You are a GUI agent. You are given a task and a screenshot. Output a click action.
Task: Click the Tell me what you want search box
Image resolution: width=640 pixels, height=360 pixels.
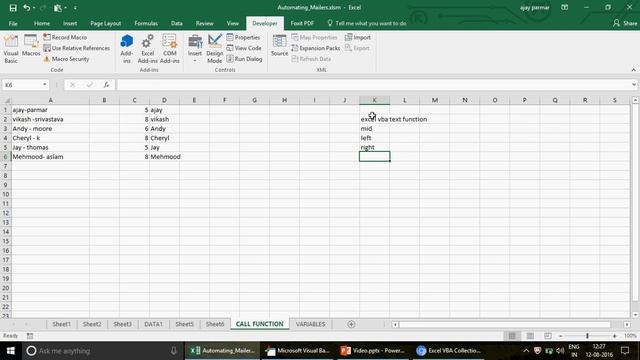pos(367,23)
